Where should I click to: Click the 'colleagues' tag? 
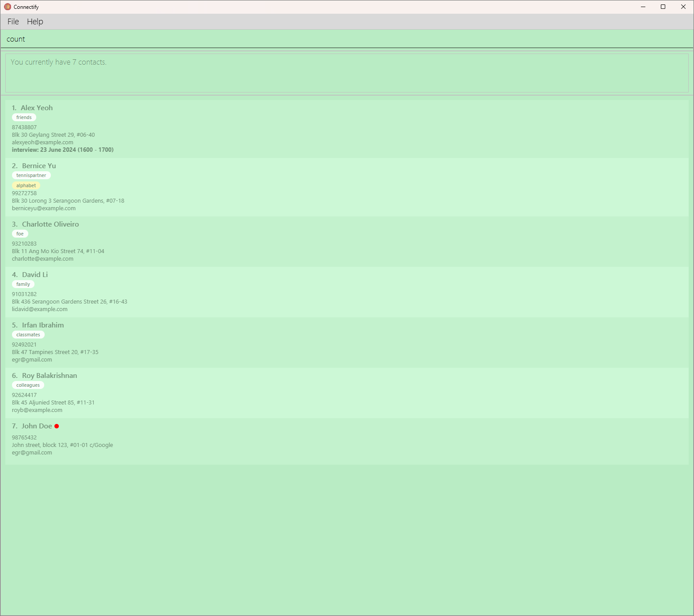[x=28, y=385]
